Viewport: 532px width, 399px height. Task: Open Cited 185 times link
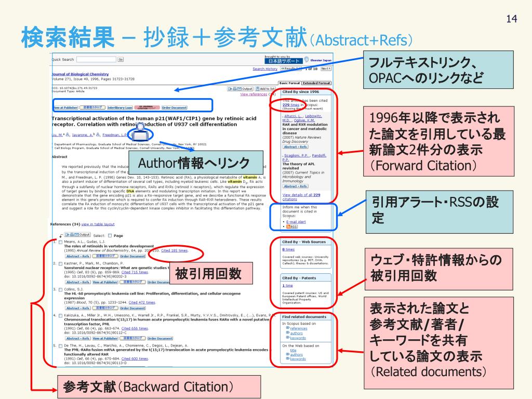point(175,250)
